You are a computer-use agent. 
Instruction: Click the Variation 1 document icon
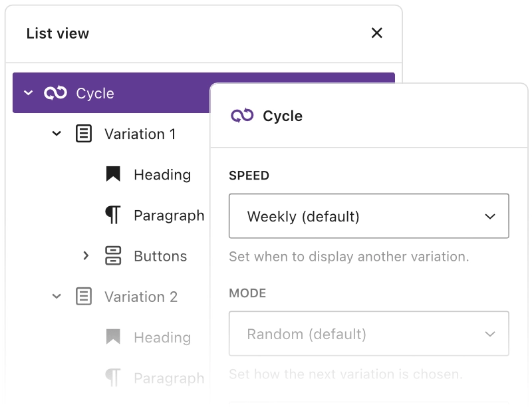(x=83, y=134)
